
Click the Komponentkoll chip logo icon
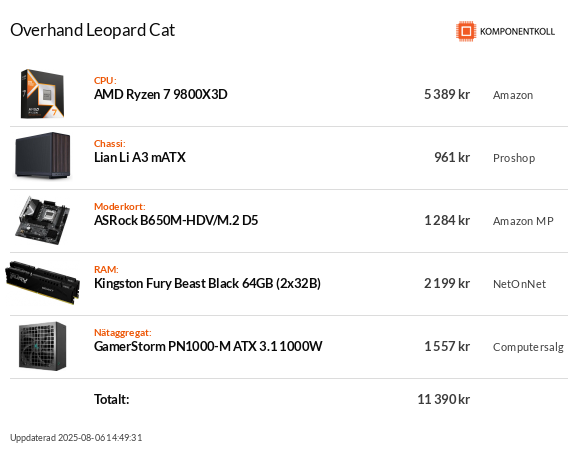click(466, 31)
